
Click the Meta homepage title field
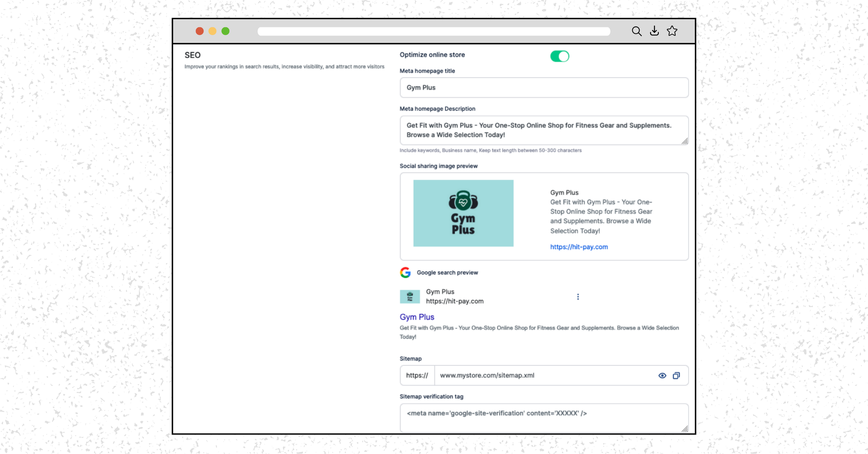[544, 88]
